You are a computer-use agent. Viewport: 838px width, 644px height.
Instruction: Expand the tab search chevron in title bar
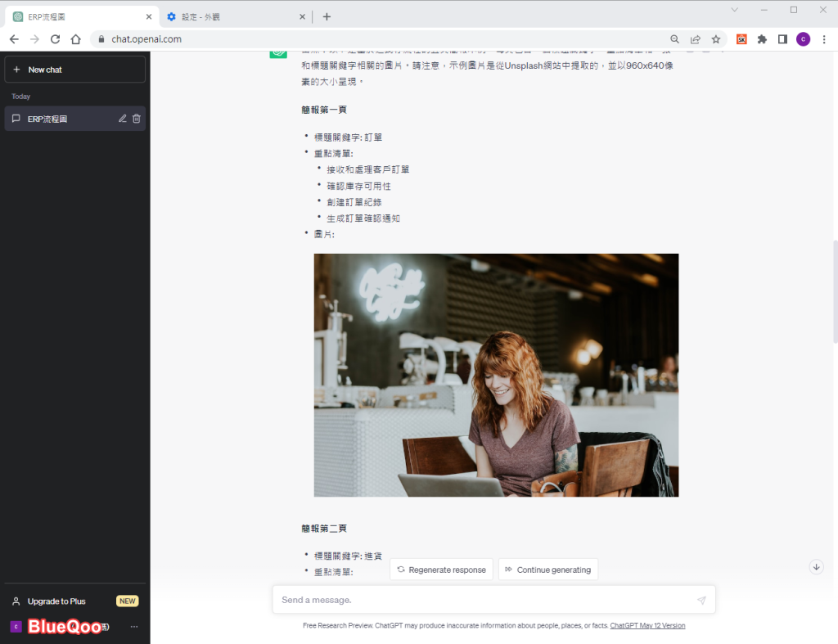click(x=734, y=10)
